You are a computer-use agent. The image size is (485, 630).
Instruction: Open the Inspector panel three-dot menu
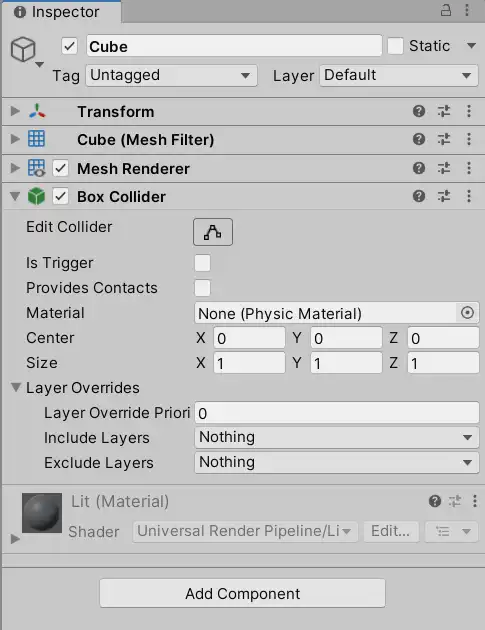(x=467, y=10)
